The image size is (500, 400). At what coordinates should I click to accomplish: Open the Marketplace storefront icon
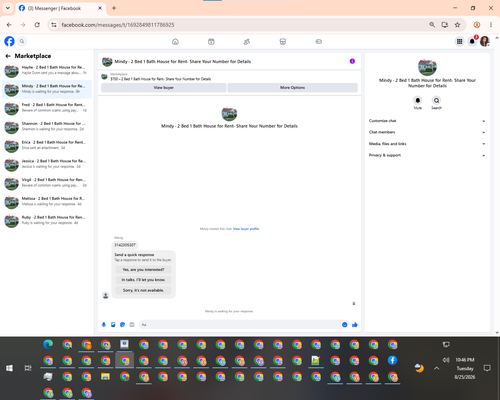click(283, 42)
